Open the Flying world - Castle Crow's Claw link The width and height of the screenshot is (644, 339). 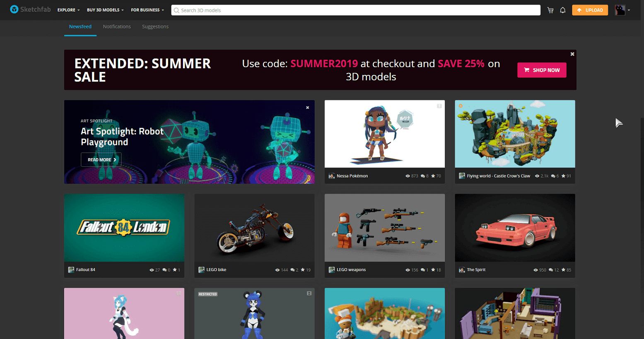point(498,176)
